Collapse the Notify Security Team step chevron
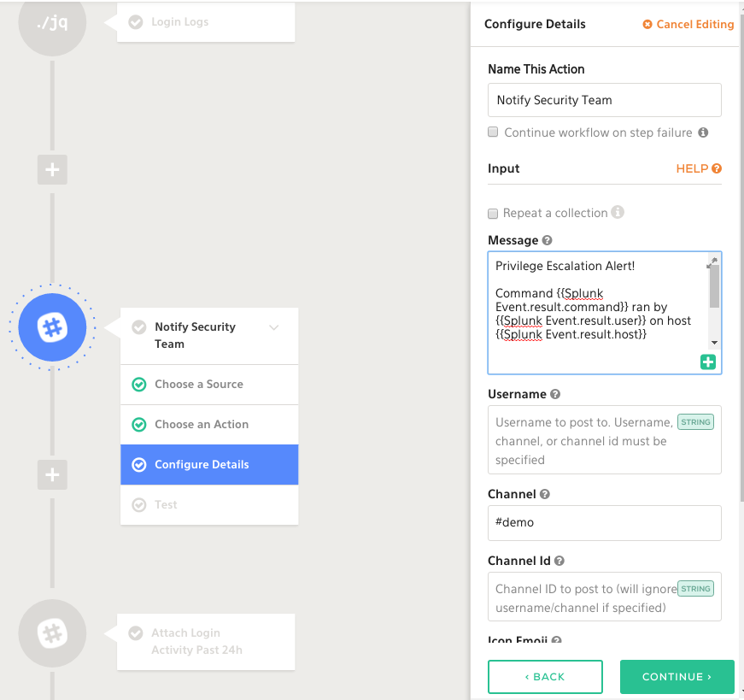 pyautogui.click(x=274, y=327)
